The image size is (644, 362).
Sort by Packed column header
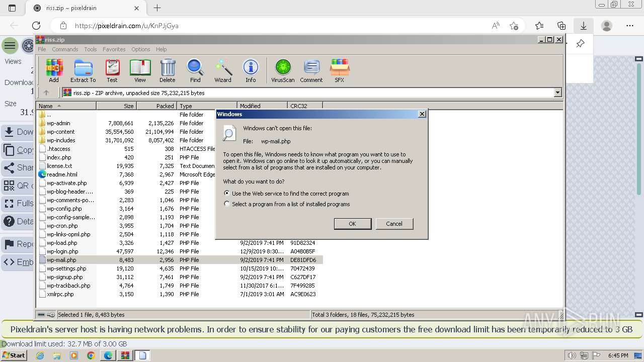click(156, 106)
